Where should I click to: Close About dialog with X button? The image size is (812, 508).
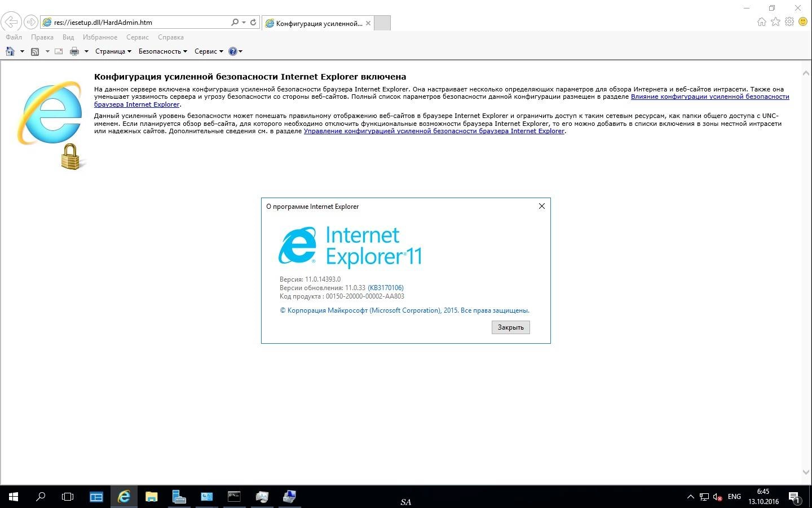(x=542, y=206)
